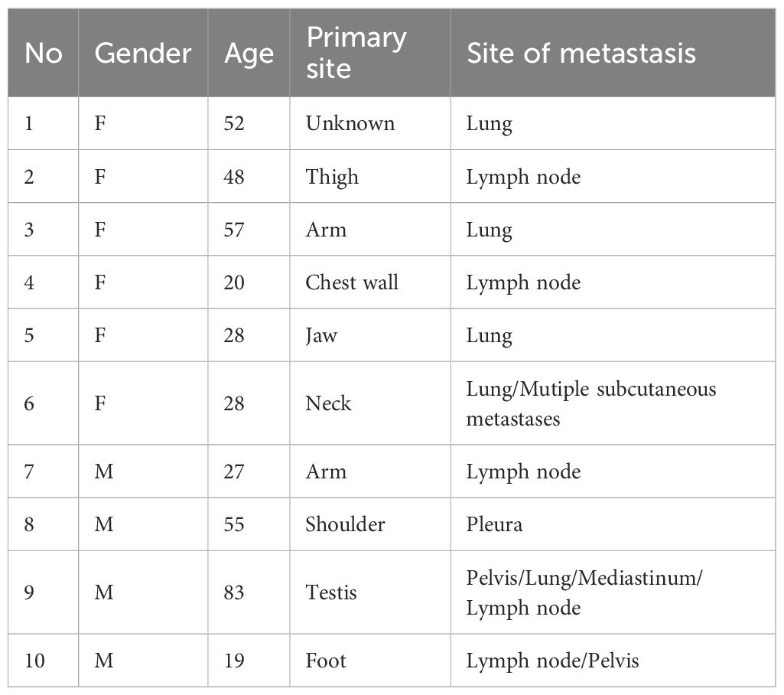Select the 'Jaw' primary site cell
The width and height of the screenshot is (784, 695).
(321, 335)
